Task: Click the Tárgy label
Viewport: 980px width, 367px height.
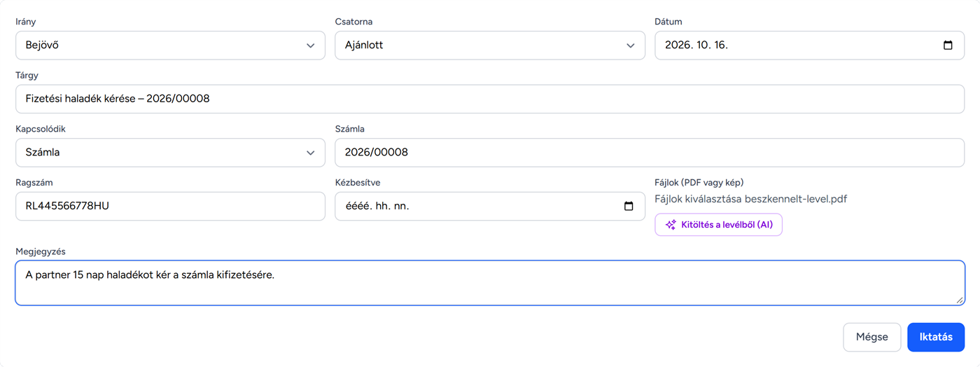Action: [x=27, y=76]
